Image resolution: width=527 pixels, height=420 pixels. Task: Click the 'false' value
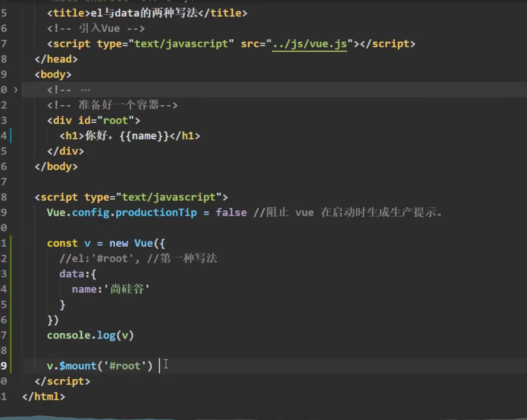pyautogui.click(x=231, y=213)
